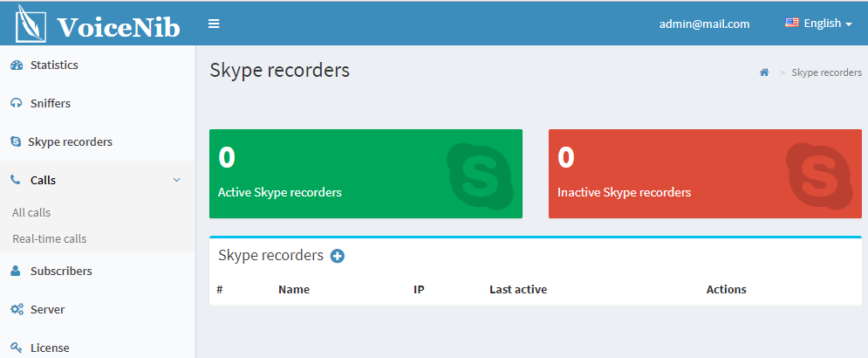Viewport: 868px width, 358px height.
Task: Click the Name column header
Action: [x=294, y=290]
